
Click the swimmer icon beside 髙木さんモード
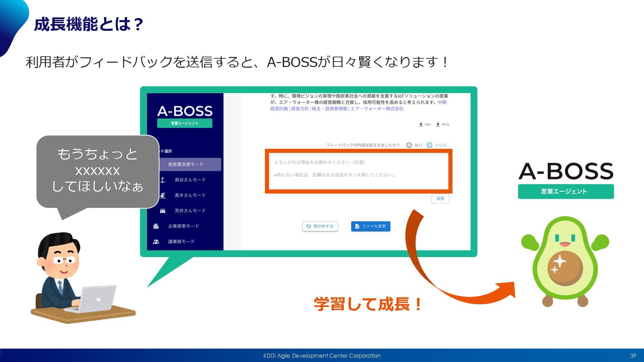(163, 195)
